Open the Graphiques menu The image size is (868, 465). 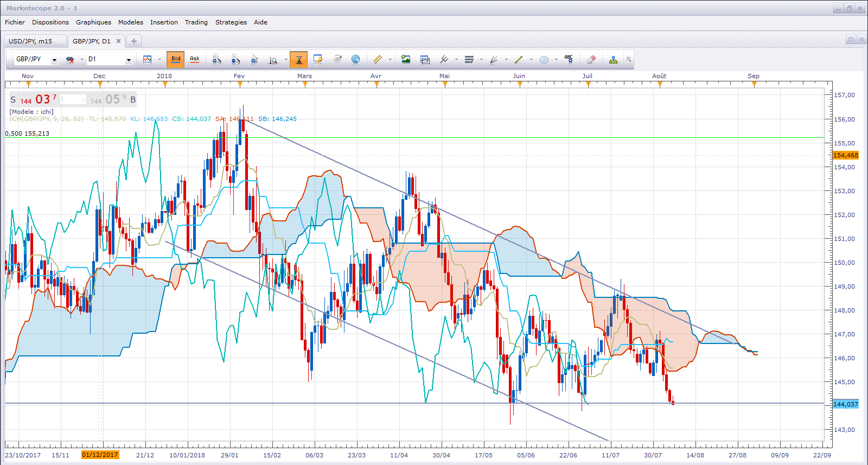coord(93,22)
